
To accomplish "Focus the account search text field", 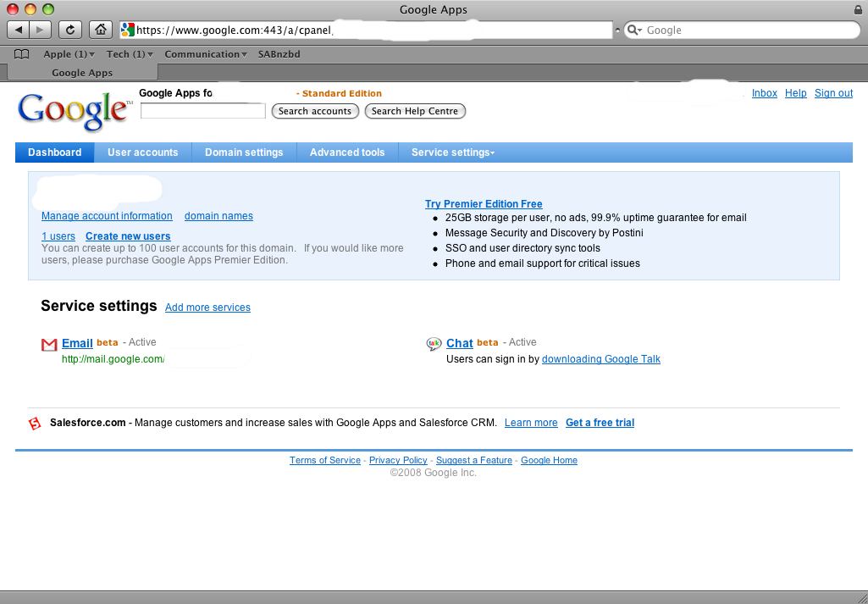I will (203, 111).
